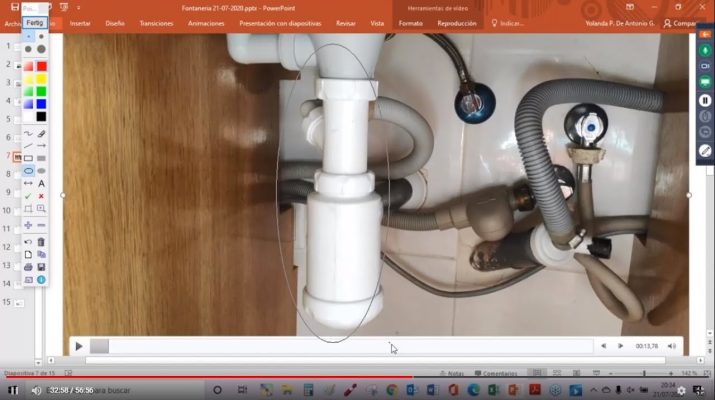Toggle the microphone icon on recording sidebar

(x=705, y=50)
